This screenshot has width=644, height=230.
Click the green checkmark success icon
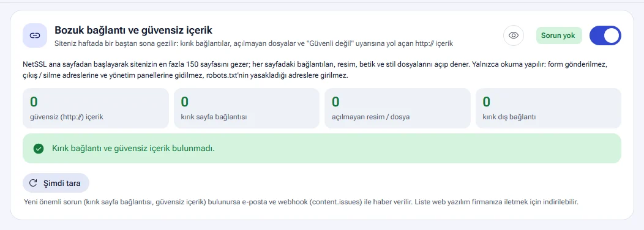(39, 149)
